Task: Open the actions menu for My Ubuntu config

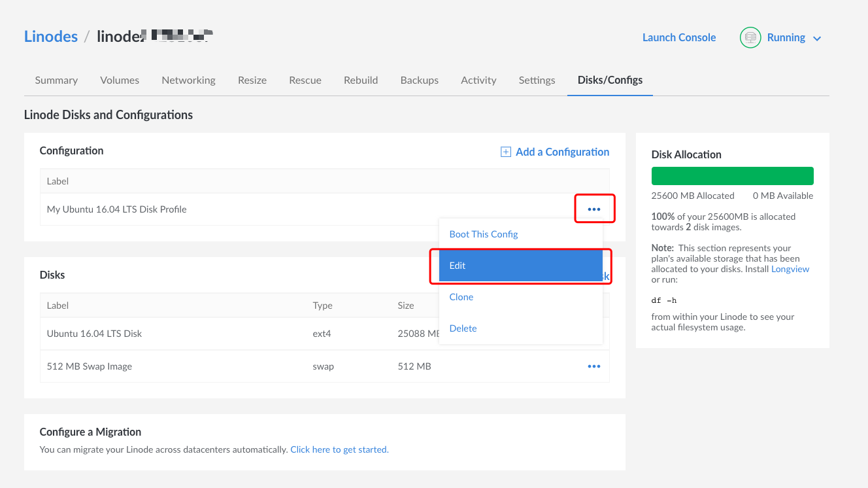Action: (x=593, y=209)
